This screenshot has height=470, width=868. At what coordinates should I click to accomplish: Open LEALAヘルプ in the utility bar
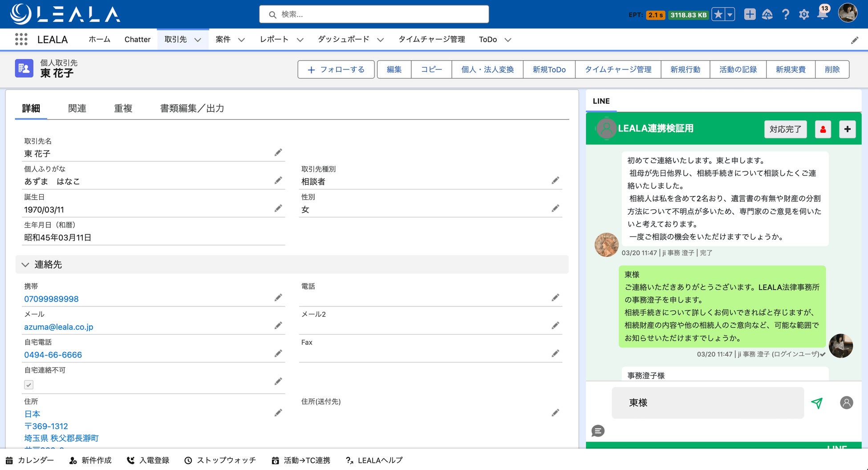374,460
